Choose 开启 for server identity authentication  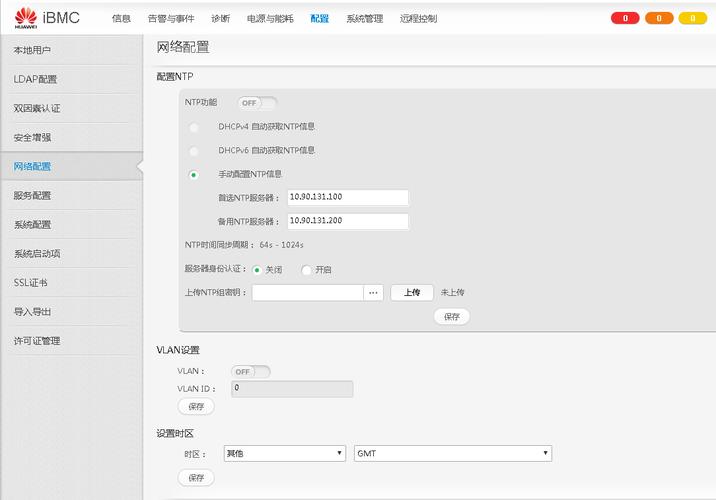click(x=306, y=270)
